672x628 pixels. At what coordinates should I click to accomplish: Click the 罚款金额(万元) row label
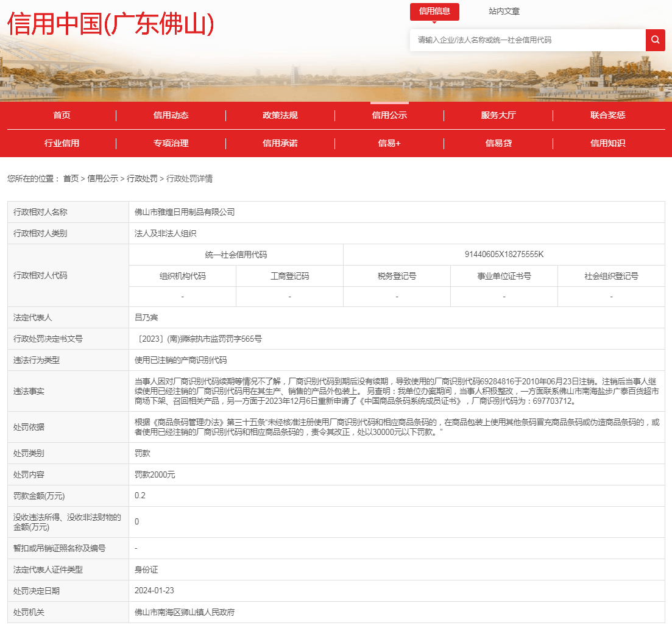tap(39, 496)
